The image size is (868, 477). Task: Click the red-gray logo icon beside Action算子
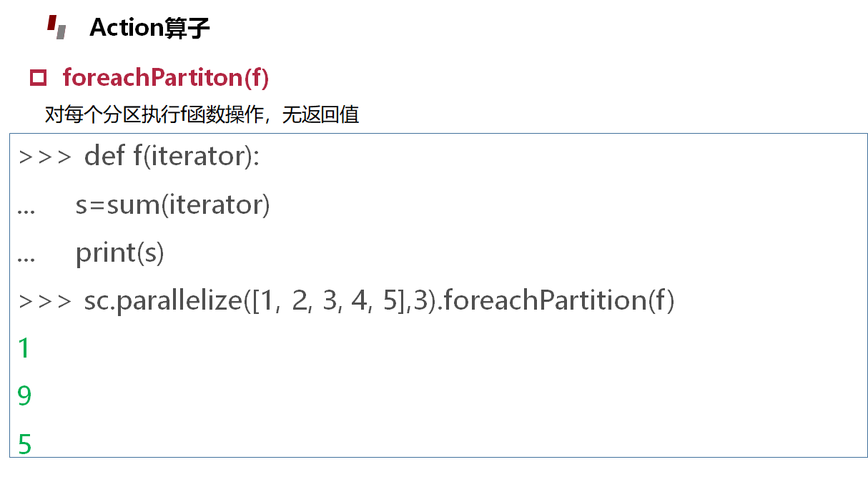[x=56, y=27]
